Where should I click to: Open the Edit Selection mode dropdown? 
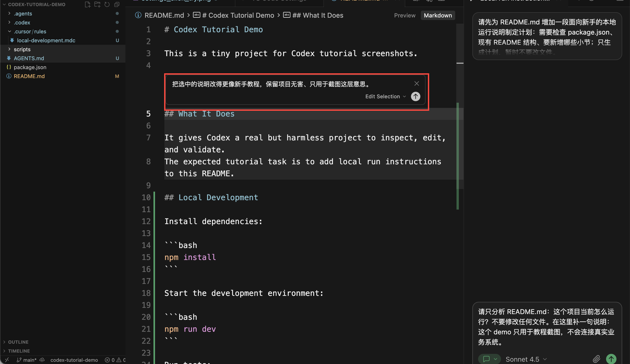(385, 96)
